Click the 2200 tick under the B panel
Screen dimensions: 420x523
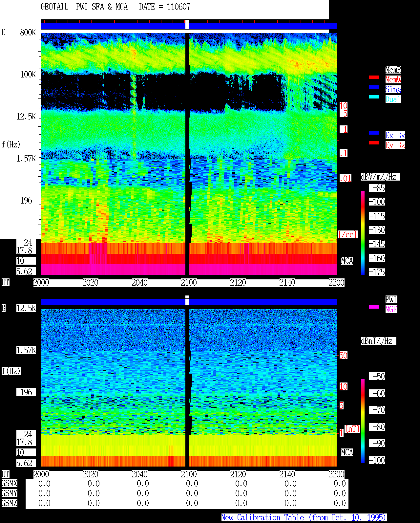336,474
